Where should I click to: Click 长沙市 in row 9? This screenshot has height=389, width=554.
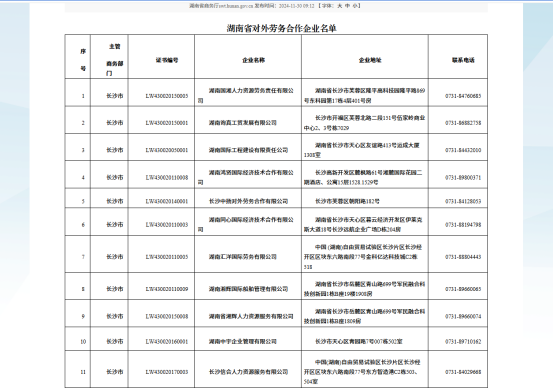[114, 316]
